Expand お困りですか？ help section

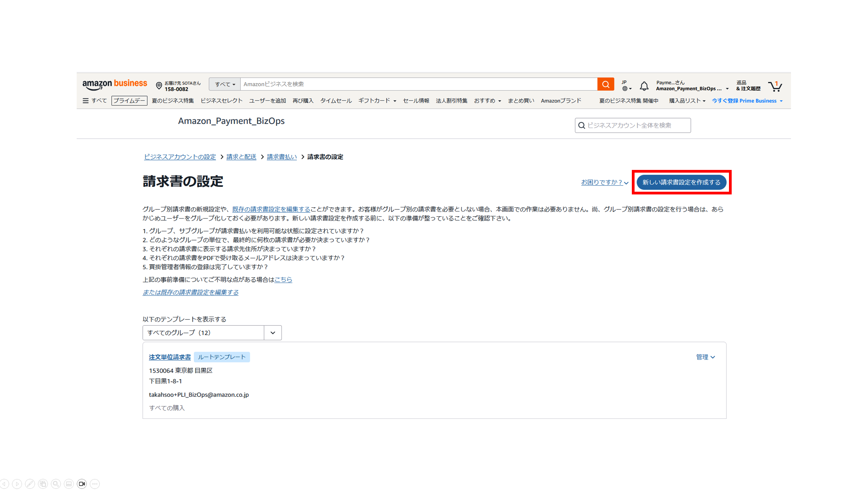point(605,183)
